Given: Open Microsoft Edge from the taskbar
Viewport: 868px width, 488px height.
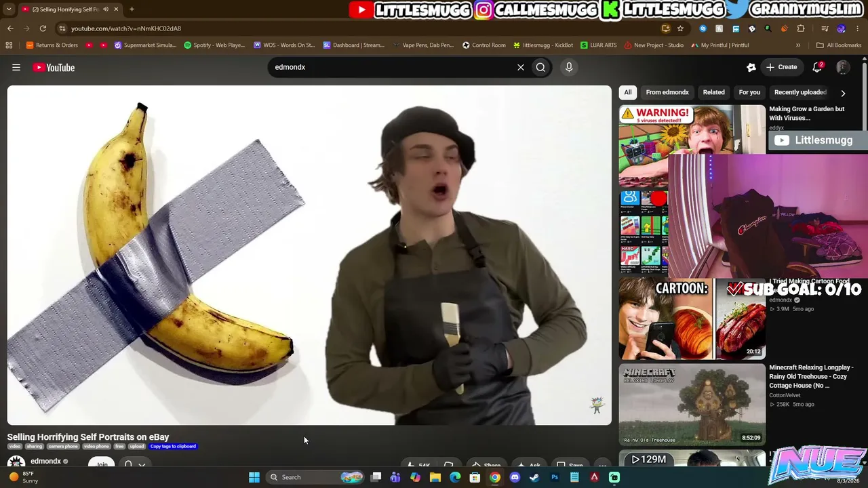Looking at the screenshot, I should pyautogui.click(x=455, y=477).
